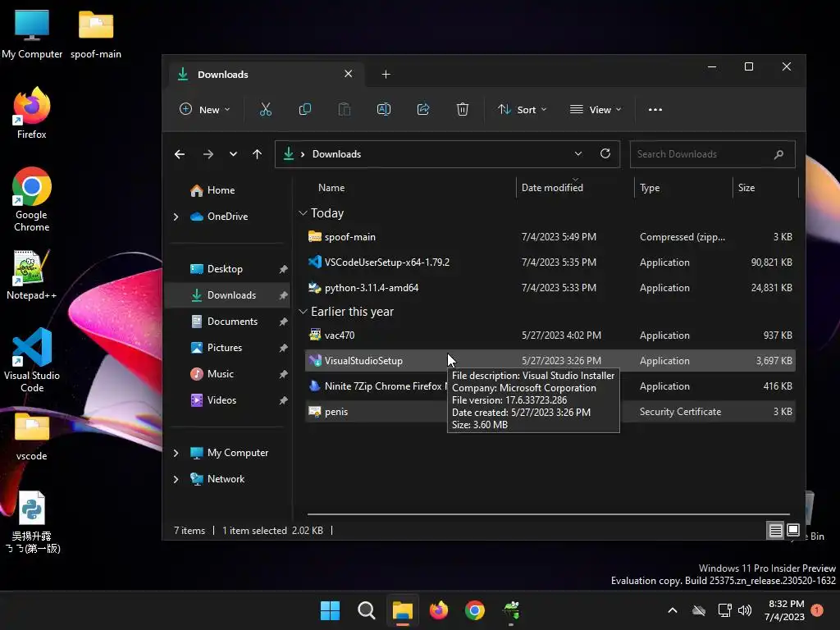840x630 pixels.
Task: Open the View dropdown menu
Action: tap(596, 109)
